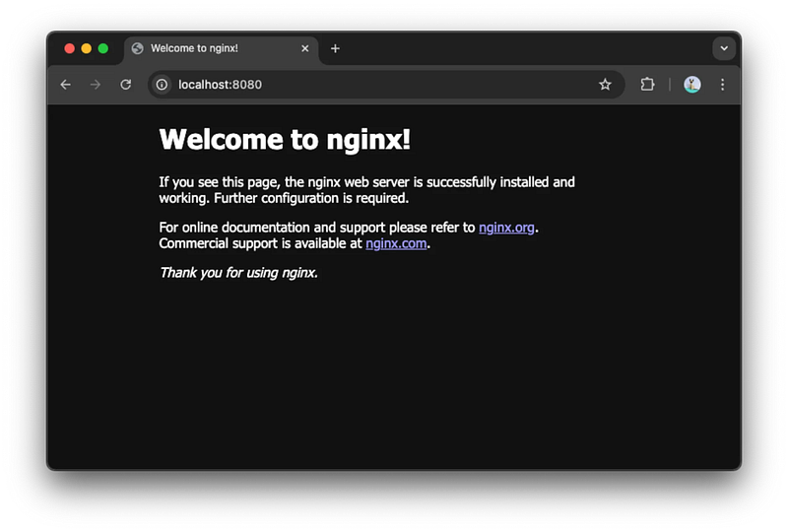Select the Welcome to nginx! tab
This screenshot has width=788, height=532.
221,49
